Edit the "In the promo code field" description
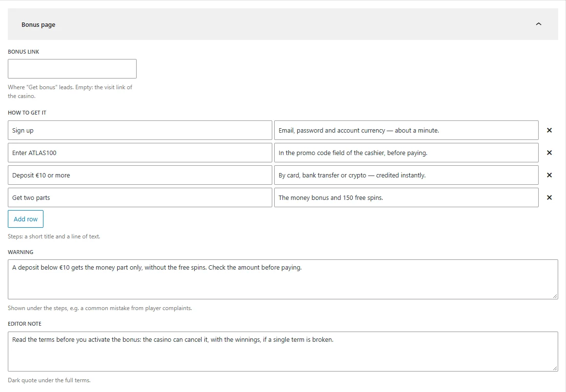566x392 pixels. coord(406,153)
